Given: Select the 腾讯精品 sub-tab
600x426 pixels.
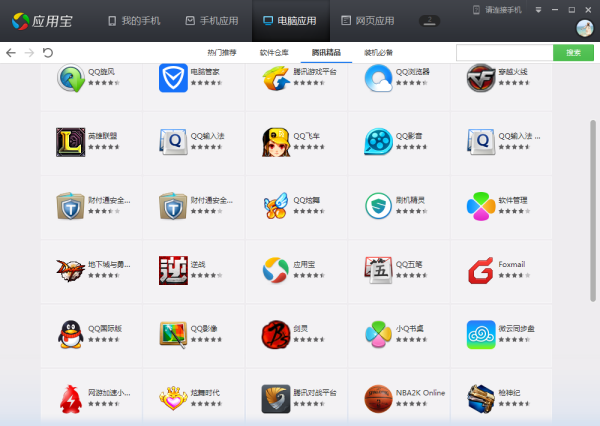Looking at the screenshot, I should click(x=326, y=52).
